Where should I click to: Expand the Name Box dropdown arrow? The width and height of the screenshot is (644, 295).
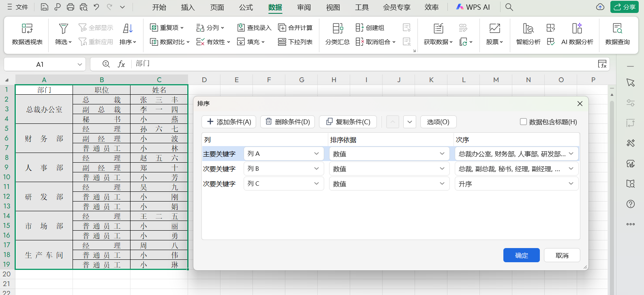pos(79,64)
